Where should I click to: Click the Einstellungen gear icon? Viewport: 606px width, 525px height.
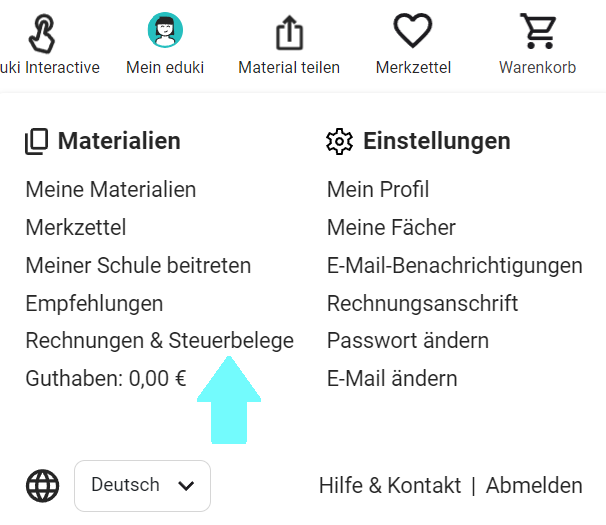click(340, 141)
